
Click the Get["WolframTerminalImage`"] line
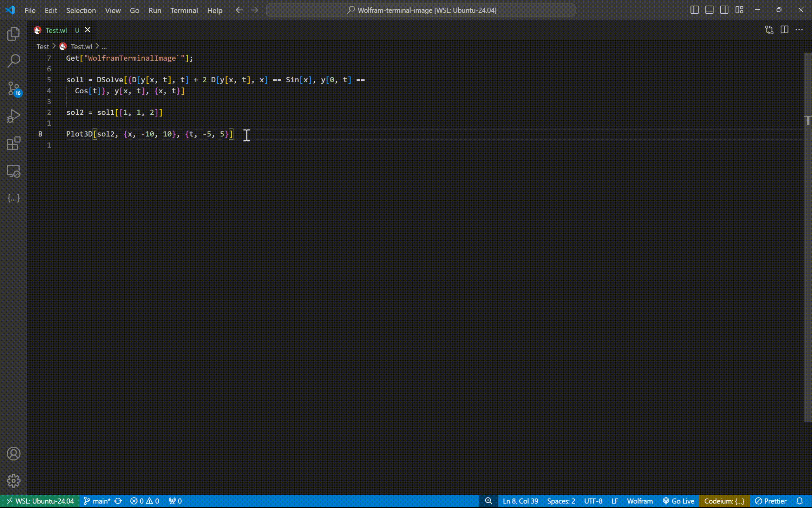click(x=129, y=58)
